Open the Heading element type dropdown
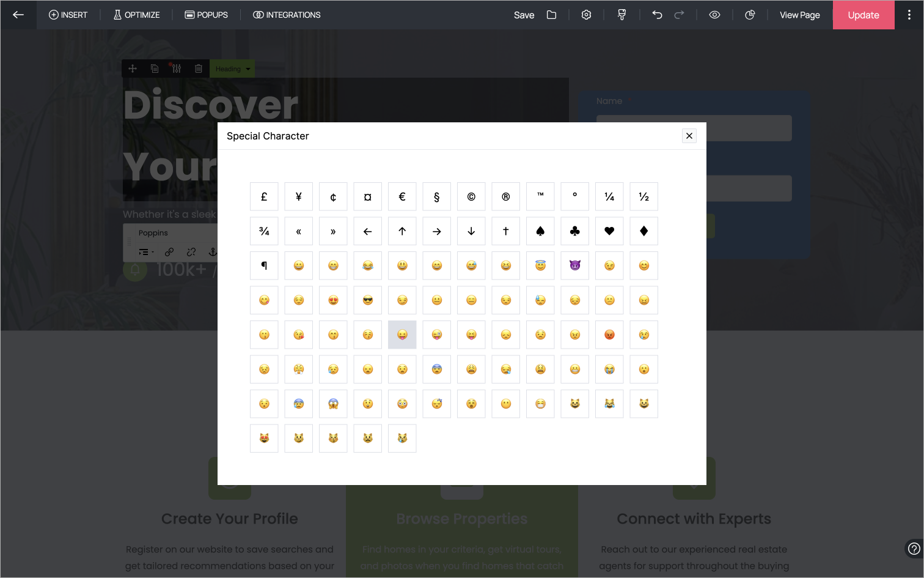This screenshot has height=578, width=924. pos(232,69)
